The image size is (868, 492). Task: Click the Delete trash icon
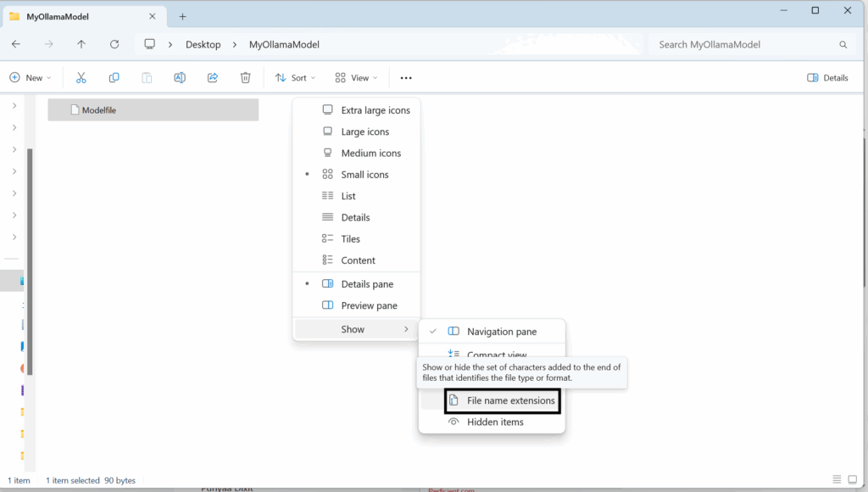coord(245,77)
